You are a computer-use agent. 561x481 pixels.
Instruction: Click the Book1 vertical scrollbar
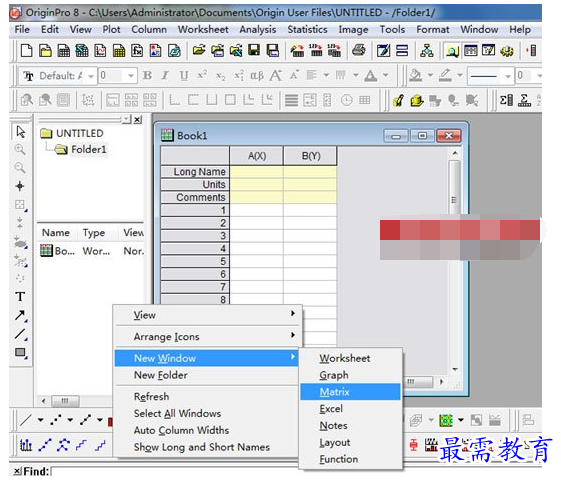[x=454, y=261]
